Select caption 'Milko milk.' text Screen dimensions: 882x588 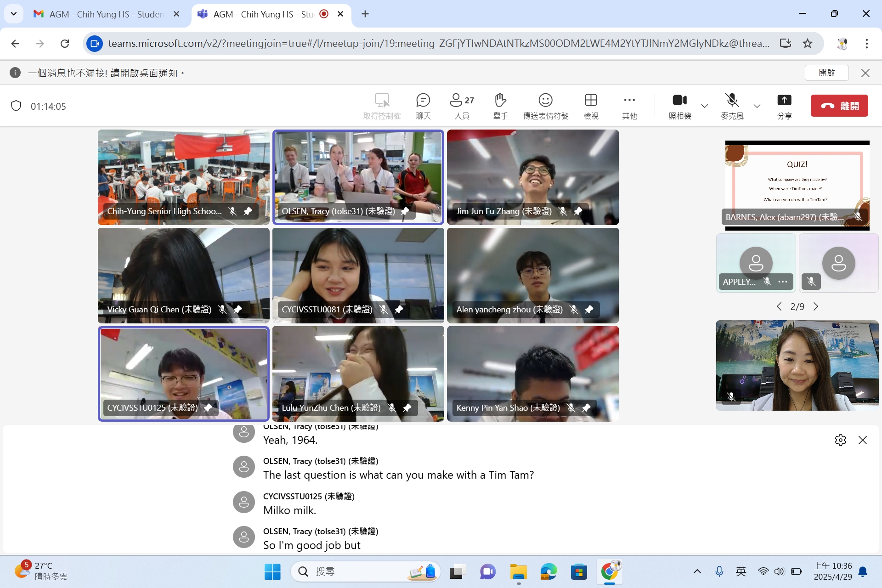pyautogui.click(x=289, y=510)
